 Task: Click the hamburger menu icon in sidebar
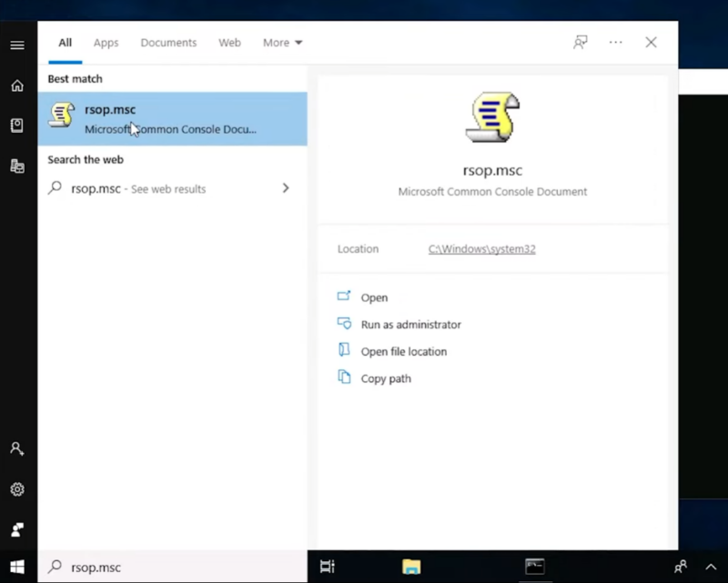coord(17,45)
